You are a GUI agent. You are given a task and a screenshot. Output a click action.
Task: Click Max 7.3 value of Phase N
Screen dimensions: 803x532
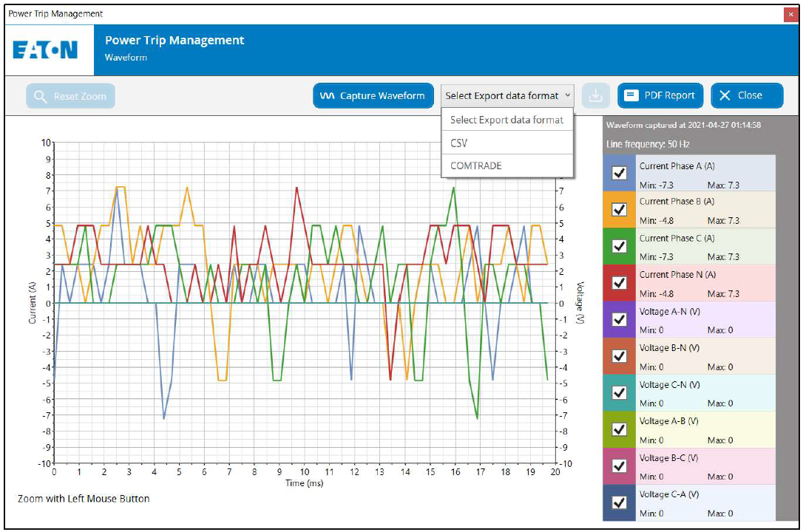pyautogui.click(x=724, y=293)
